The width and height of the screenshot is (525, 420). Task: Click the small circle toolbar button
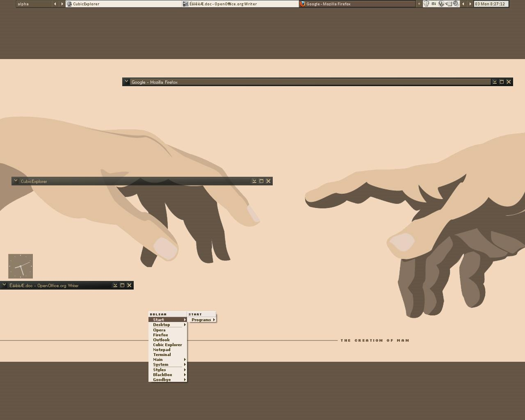(x=419, y=4)
